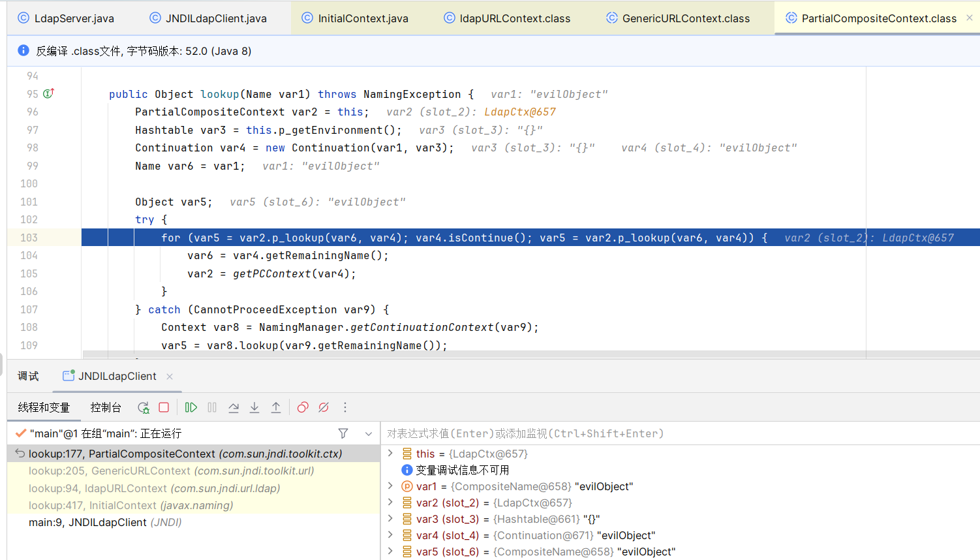Open the thread selector dropdown
The image size is (980, 560).
(x=369, y=433)
